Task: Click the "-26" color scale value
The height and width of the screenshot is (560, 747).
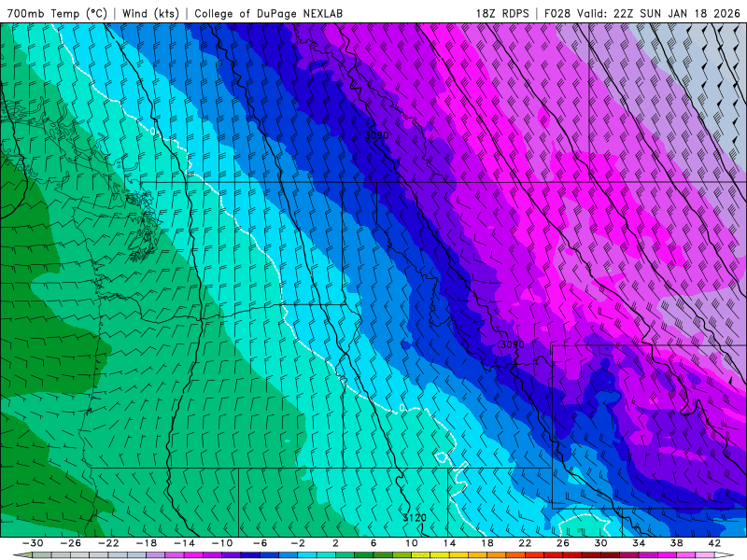Action: 71,543
